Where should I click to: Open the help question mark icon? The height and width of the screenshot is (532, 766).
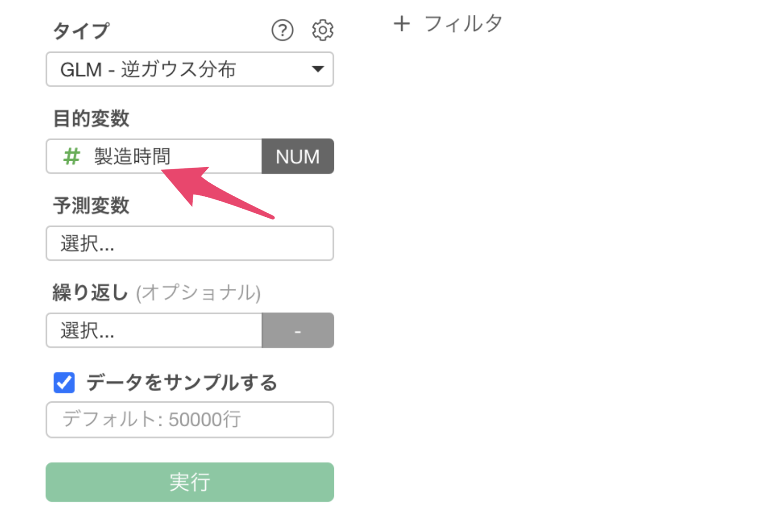click(x=282, y=31)
